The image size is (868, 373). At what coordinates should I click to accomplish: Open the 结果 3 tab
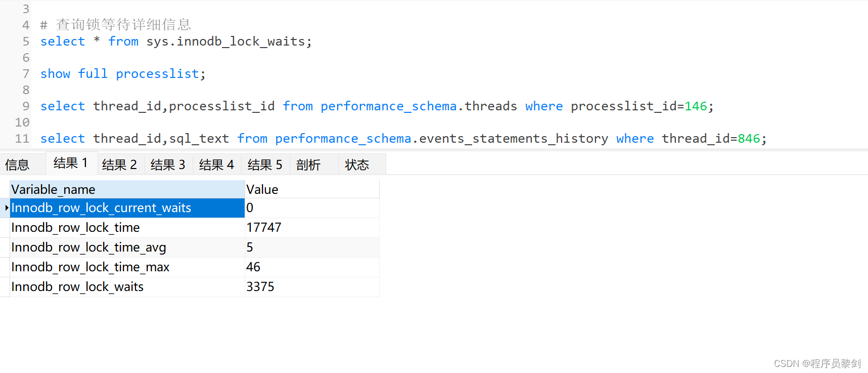(168, 164)
